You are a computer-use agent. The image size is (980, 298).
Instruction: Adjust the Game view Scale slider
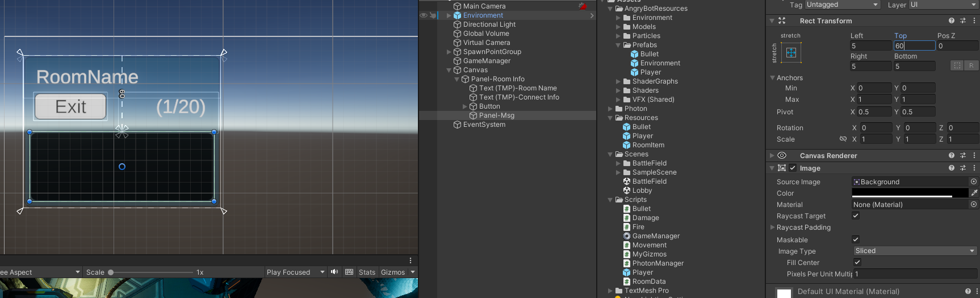point(152,272)
